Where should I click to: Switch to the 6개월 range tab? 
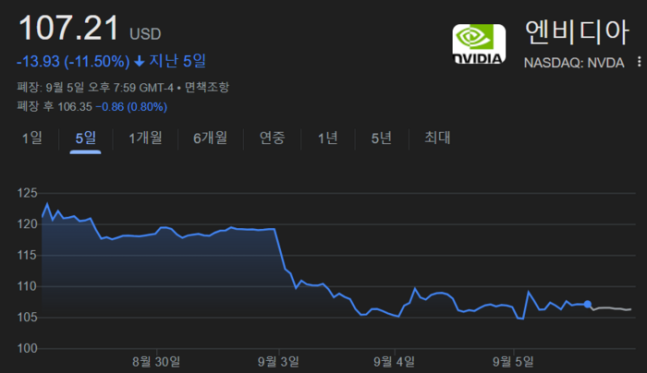210,138
